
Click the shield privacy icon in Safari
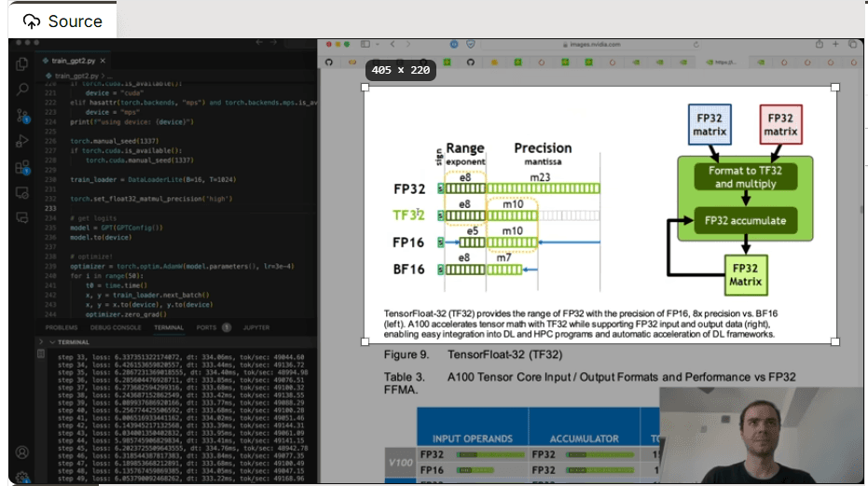coord(471,45)
